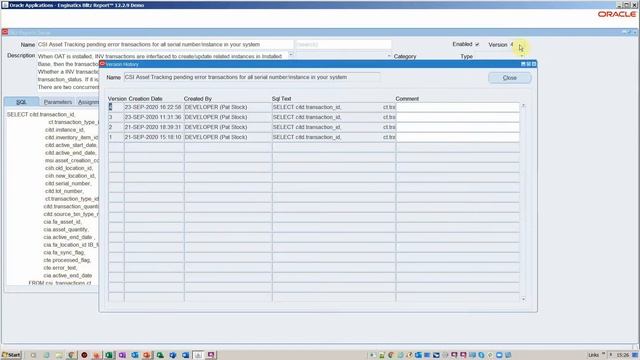Click Sql Text cell of version 4
640x360 pixels.
click(334, 107)
